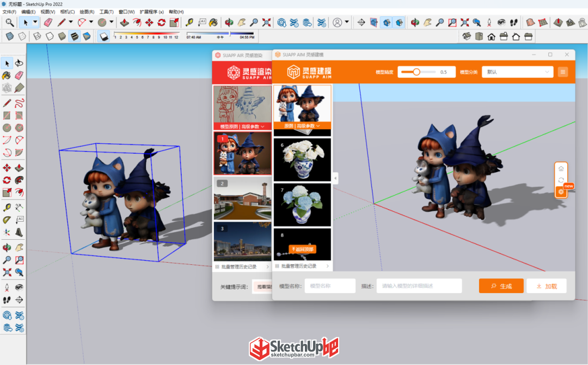Screen dimensions: 588x365
Task: Select the Pie arc tool
Action: click(x=19, y=153)
